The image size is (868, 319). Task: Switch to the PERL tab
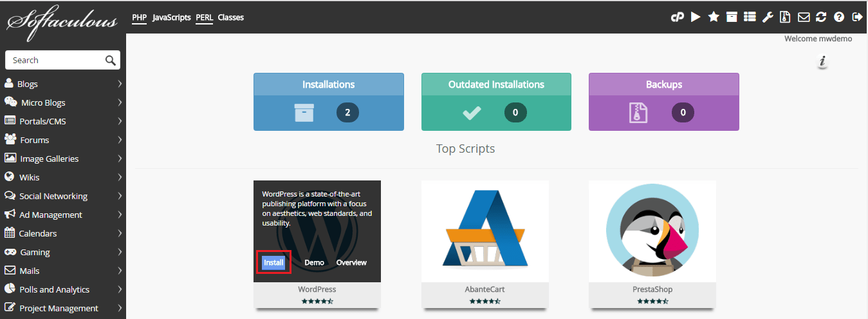[x=205, y=17]
